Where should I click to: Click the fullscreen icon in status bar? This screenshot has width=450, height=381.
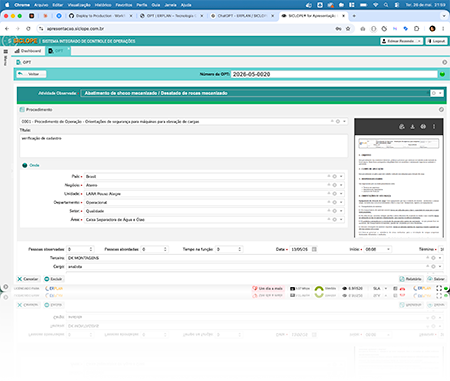[439, 288]
